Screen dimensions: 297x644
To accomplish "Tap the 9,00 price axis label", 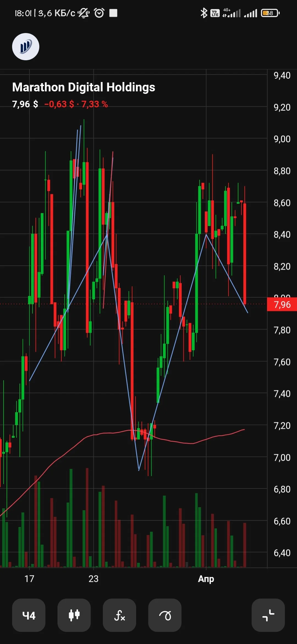I will pos(282,139).
